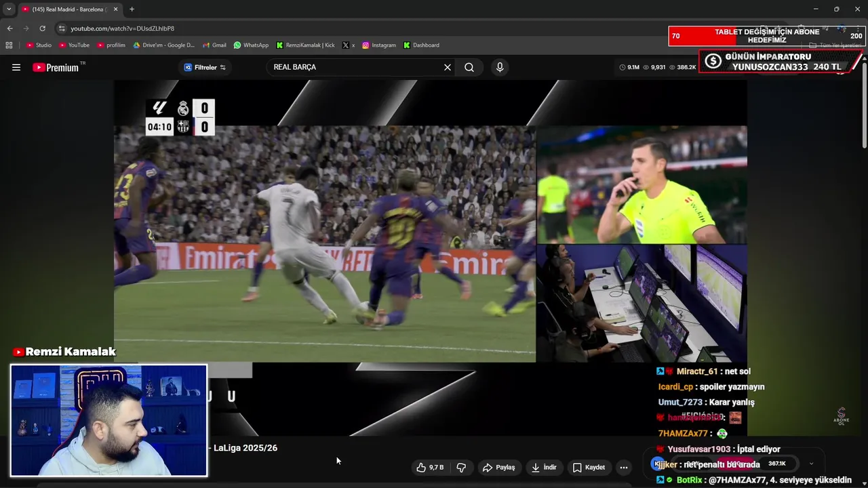
Task: Open the Studio bookmark
Action: [39, 45]
